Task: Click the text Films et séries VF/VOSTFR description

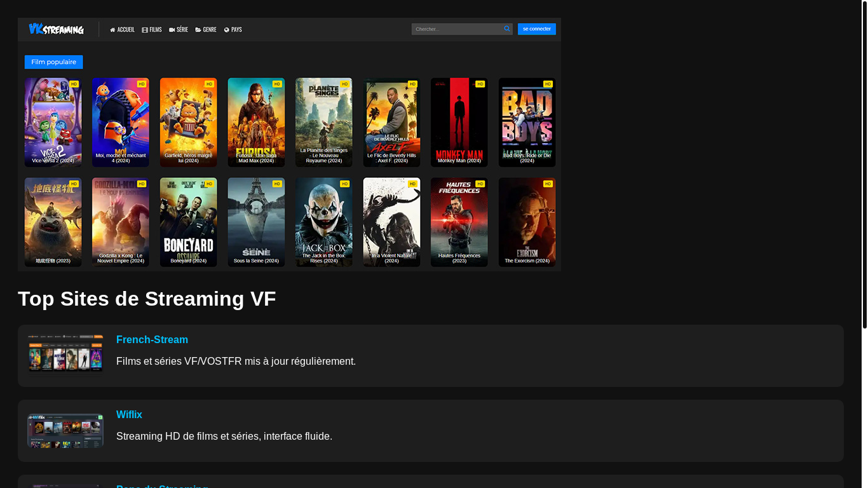Action: pos(236,362)
